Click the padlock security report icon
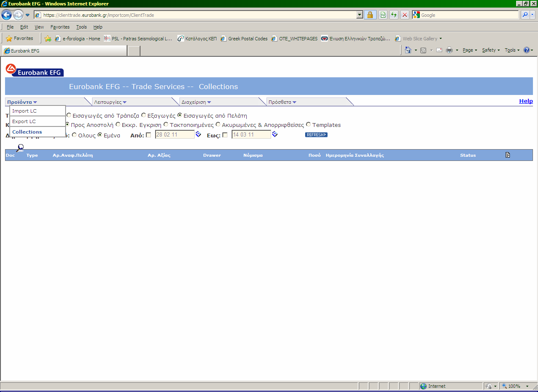This screenshot has height=392, width=538. pos(370,15)
